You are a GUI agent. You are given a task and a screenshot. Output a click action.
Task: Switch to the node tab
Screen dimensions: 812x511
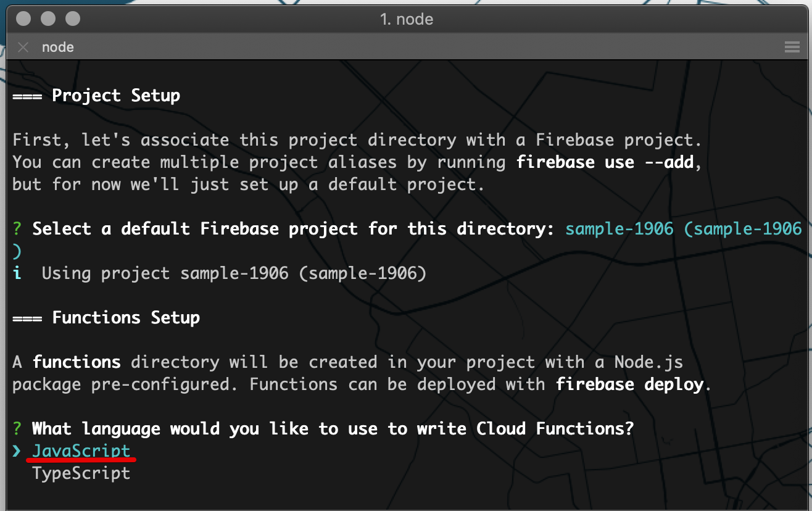(x=58, y=48)
